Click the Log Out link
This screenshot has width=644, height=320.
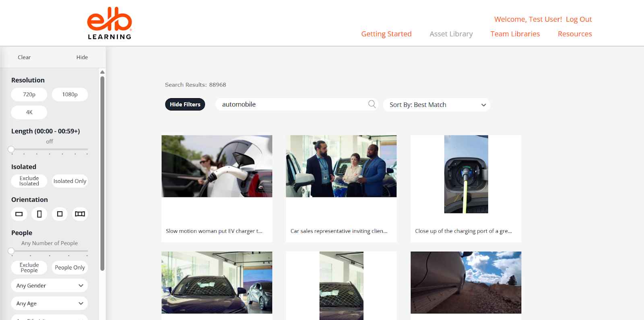click(578, 19)
